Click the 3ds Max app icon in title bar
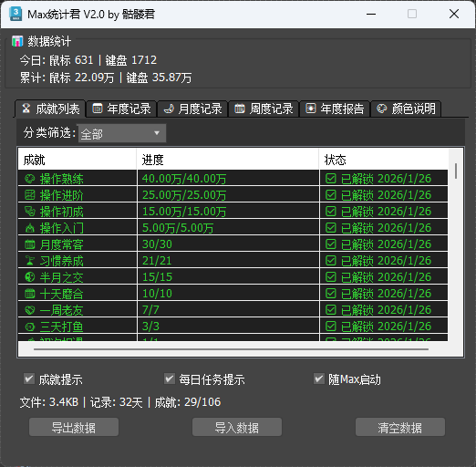This screenshot has height=467, width=476. coord(16,14)
